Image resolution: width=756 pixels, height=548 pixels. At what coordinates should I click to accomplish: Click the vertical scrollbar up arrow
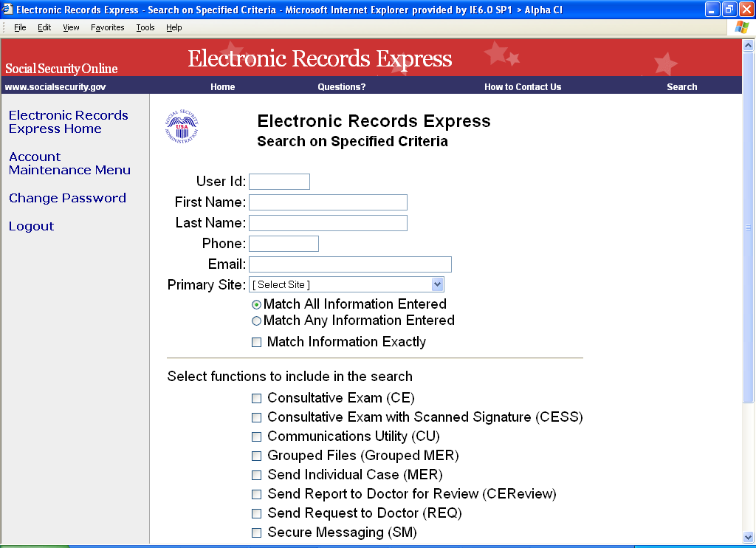click(749, 45)
